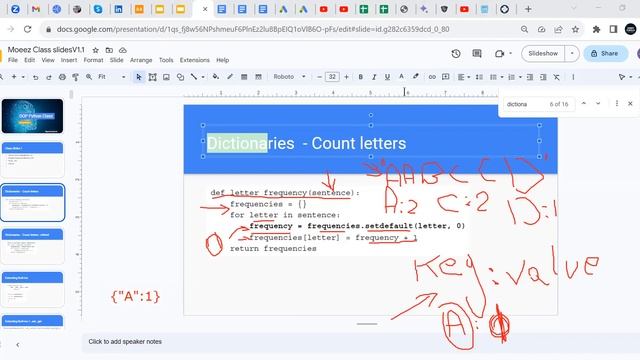Insert a link from toolbar
The width and height of the screenshot is (640, 360).
[x=432, y=77]
